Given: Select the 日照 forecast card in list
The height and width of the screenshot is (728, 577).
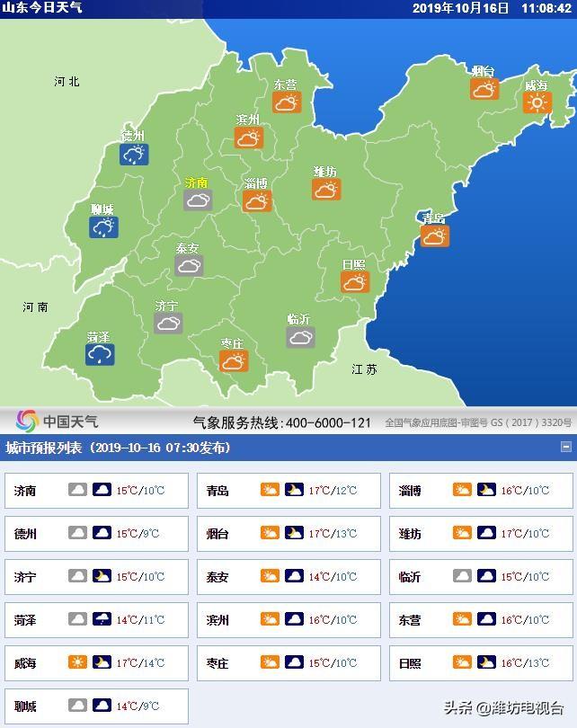Looking at the screenshot, I should point(481,663).
